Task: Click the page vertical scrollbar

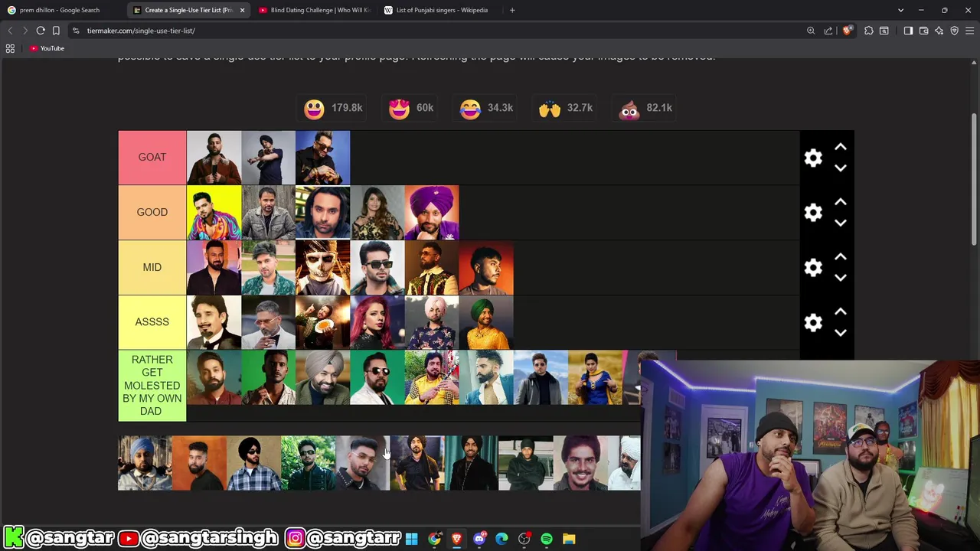Action: click(975, 180)
